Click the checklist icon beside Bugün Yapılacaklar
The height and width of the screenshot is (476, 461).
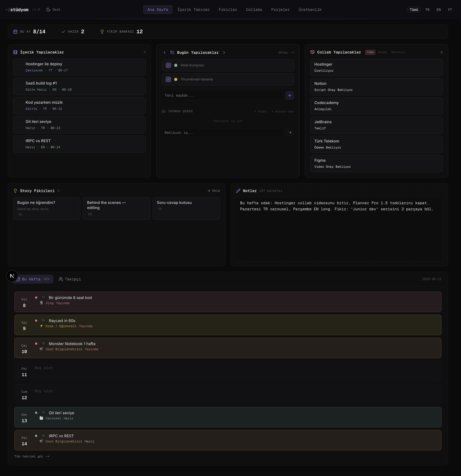point(172,52)
